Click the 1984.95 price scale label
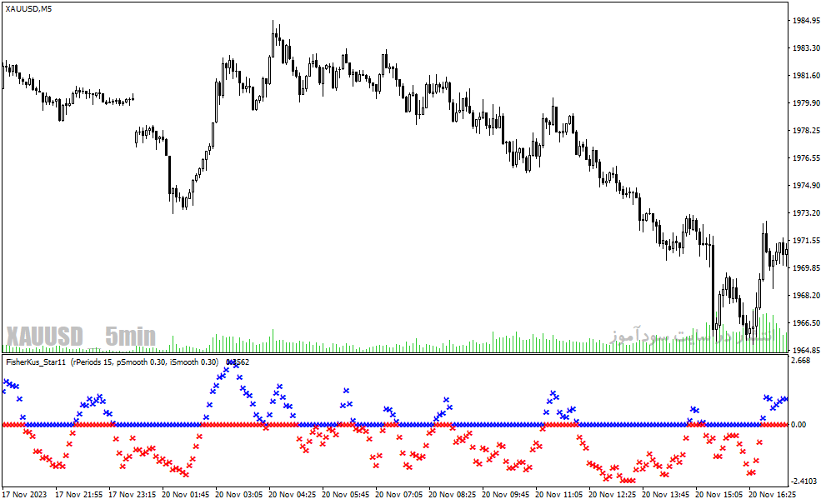826x504 pixels. point(807,21)
